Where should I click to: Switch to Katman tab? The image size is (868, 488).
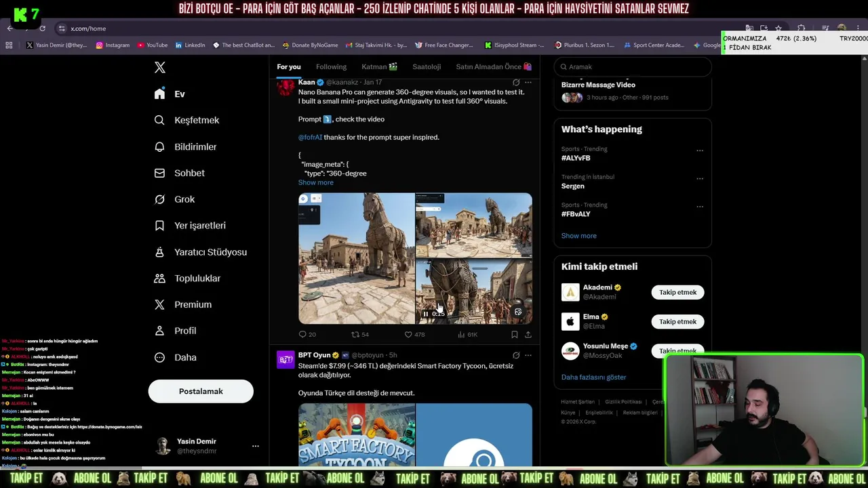[x=379, y=66]
